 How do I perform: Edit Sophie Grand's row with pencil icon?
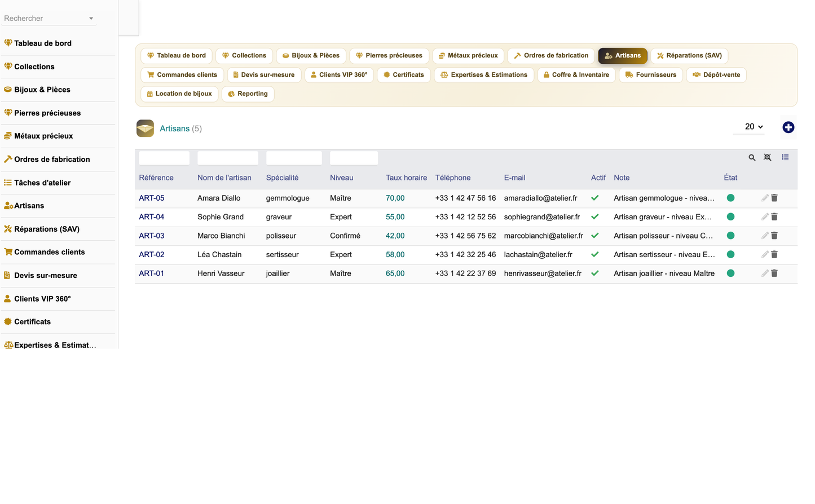coord(765,217)
